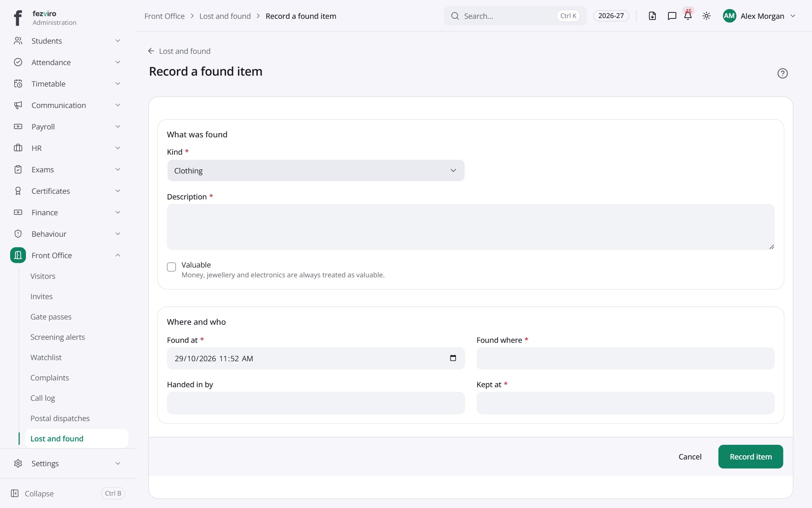Image resolution: width=812 pixels, height=508 pixels.
Task: Toggle the light/dark theme sun icon
Action: [x=706, y=16]
